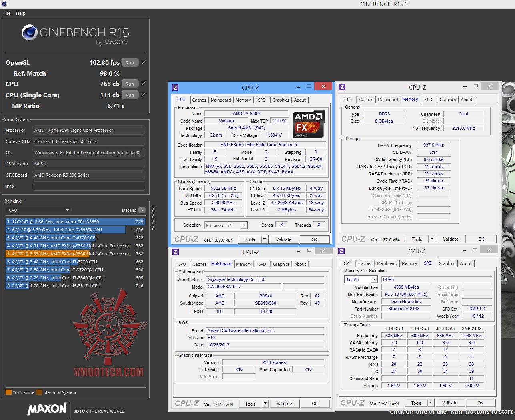Click the empty Info text field
This screenshot has width=515, height=420.
89,186
